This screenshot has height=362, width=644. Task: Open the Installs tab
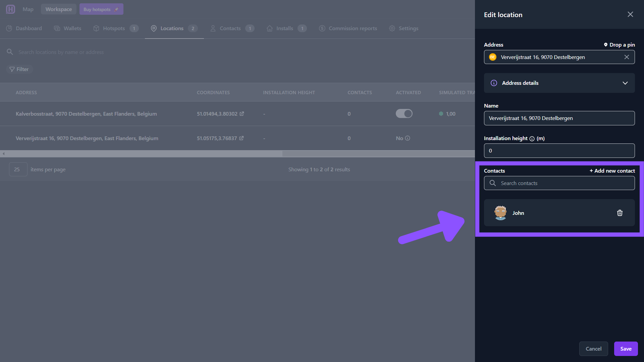pyautogui.click(x=286, y=28)
